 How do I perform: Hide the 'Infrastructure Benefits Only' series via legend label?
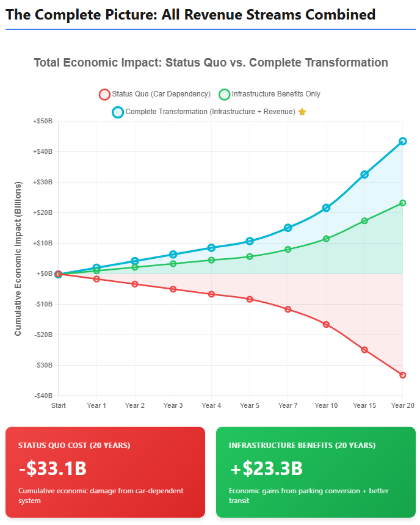point(276,94)
